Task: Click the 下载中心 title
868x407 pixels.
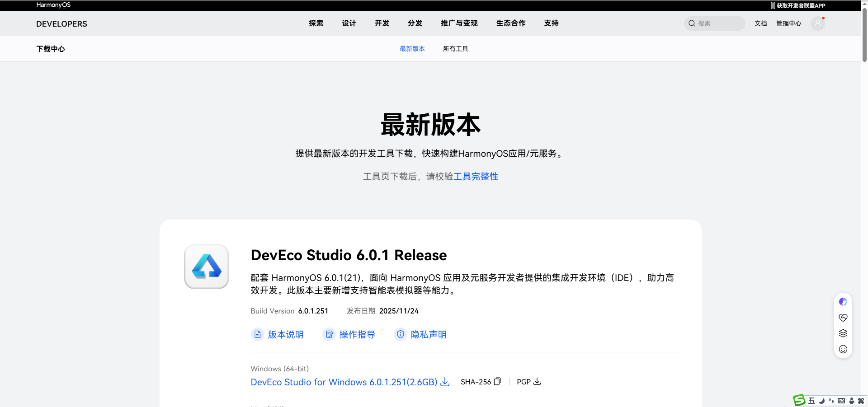Action: (x=51, y=49)
